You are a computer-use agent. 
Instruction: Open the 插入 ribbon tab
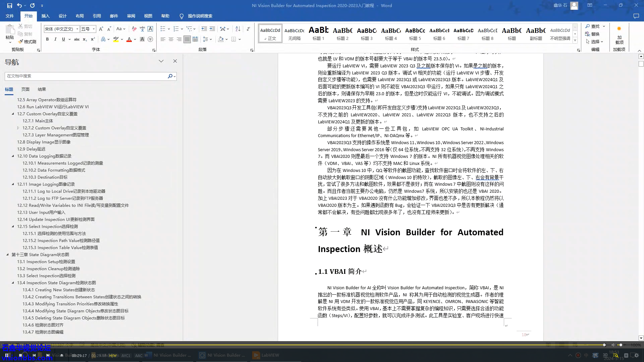(45, 16)
